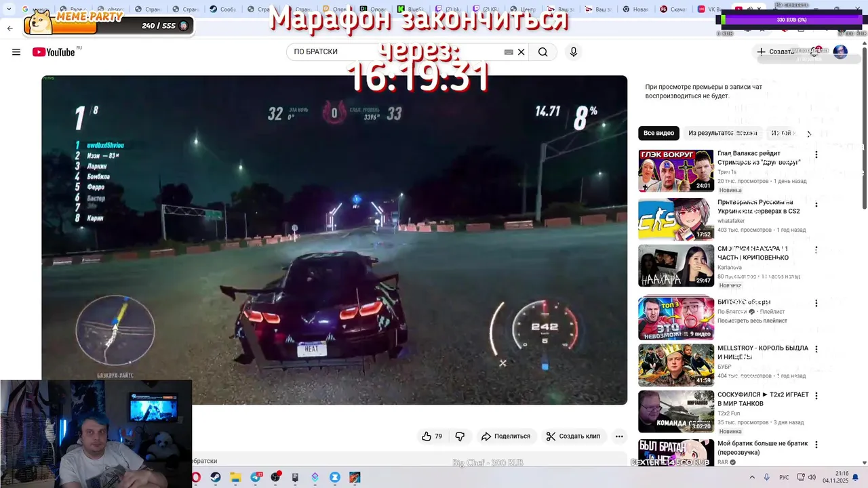Click the video player area
Image resolution: width=868 pixels, height=488 pixels.
(x=334, y=240)
